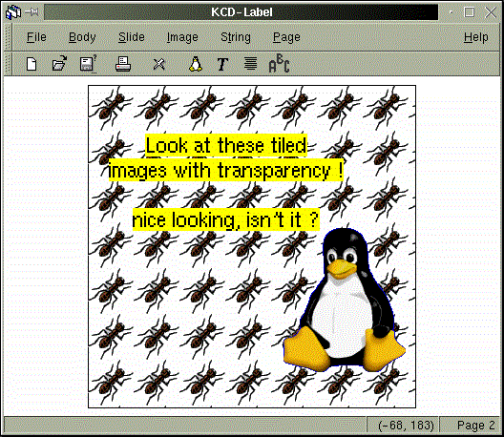504x437 pixels.
Task: Click the ABC curved text icon
Action: point(279,64)
